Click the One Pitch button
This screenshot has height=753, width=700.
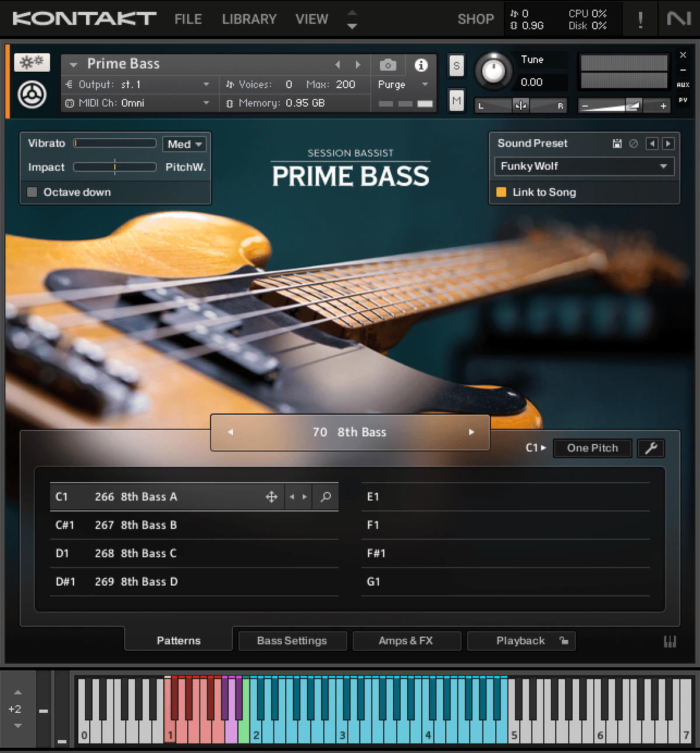[x=592, y=448]
